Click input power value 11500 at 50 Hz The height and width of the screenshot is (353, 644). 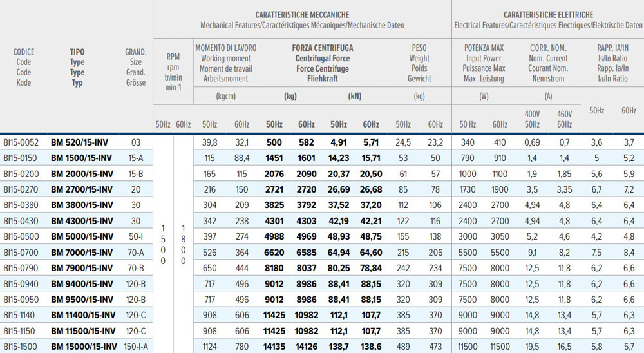468,347
